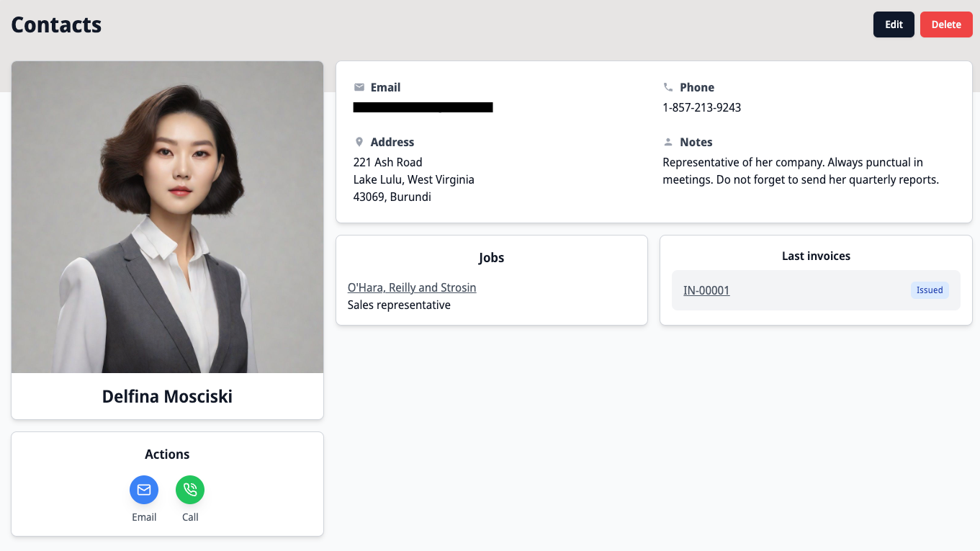
Task: Click the envelope icon next to Email
Action: [359, 86]
